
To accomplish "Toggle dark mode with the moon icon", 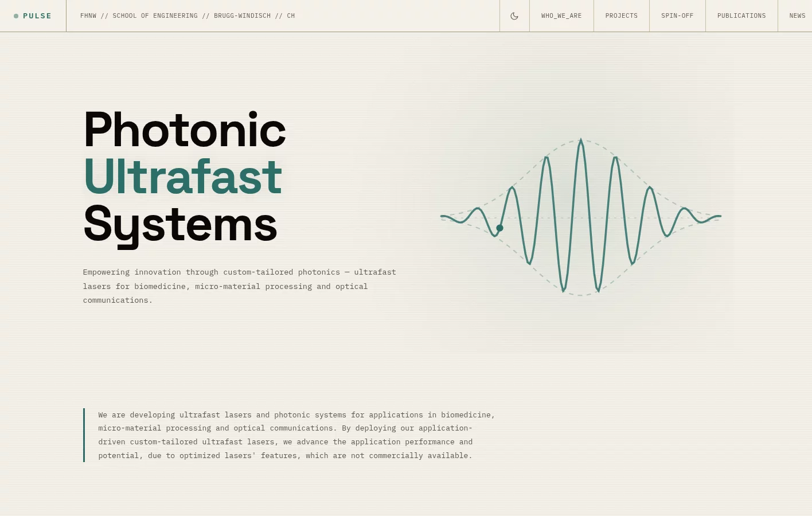I will coord(514,16).
